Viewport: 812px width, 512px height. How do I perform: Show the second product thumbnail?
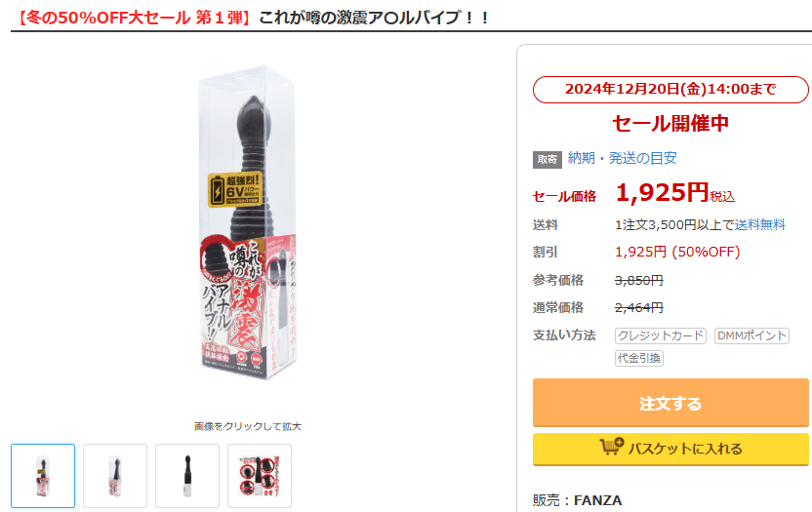115,476
